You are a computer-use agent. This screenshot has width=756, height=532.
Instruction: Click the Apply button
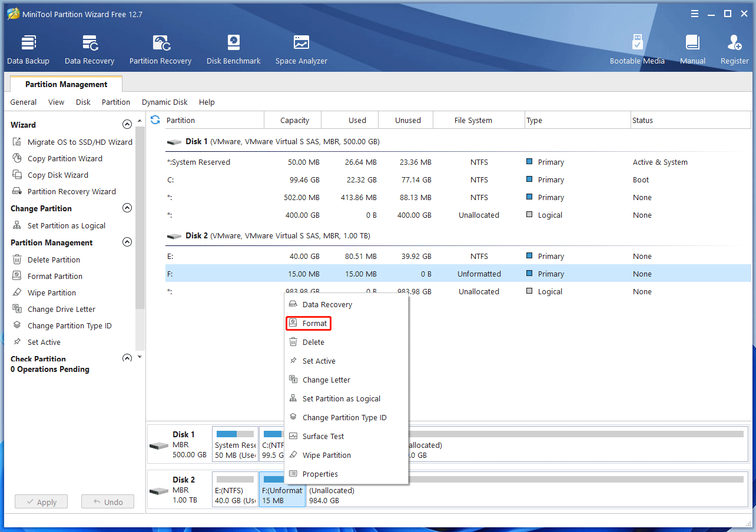pos(41,502)
